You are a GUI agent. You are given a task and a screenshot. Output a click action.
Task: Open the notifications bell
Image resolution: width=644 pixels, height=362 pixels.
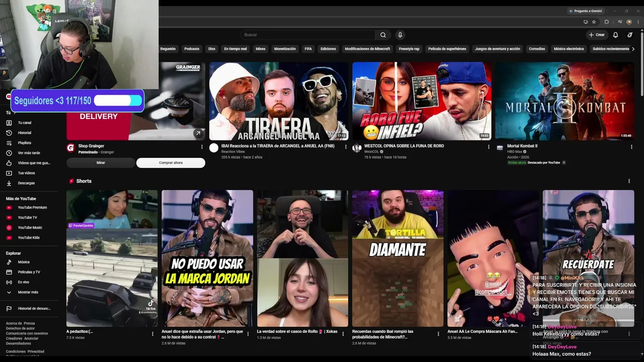coord(615,35)
